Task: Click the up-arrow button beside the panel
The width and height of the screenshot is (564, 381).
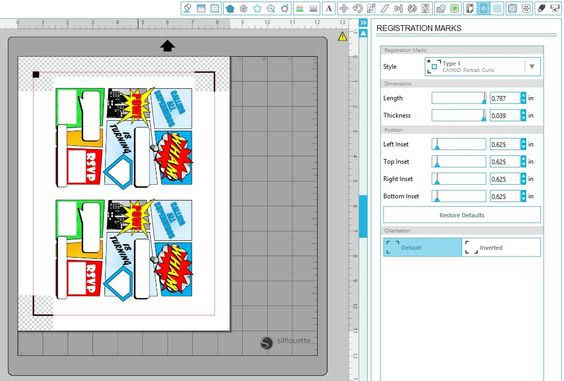Action: [363, 33]
